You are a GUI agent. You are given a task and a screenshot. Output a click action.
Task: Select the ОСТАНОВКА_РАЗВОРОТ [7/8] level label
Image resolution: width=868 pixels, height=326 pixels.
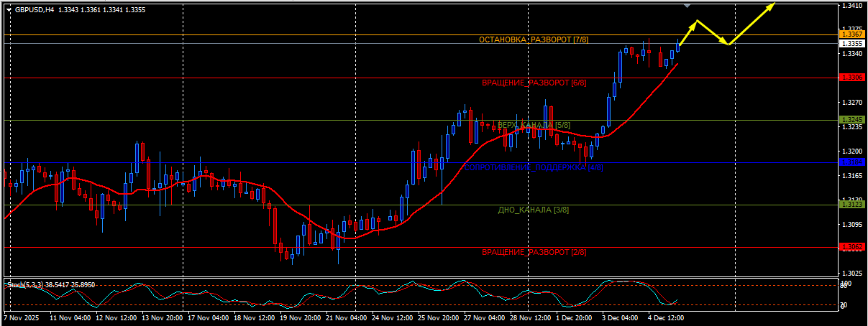pos(534,40)
